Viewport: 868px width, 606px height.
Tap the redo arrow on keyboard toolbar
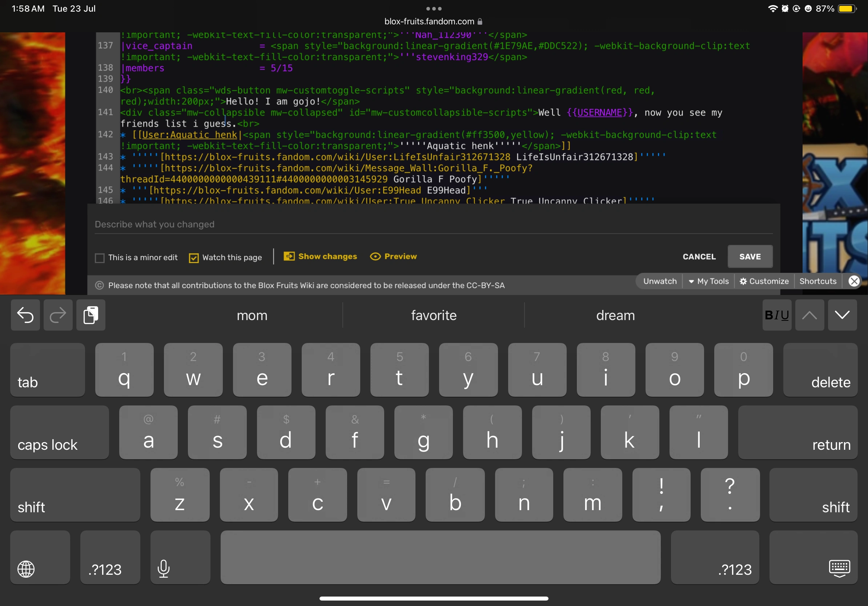click(58, 315)
